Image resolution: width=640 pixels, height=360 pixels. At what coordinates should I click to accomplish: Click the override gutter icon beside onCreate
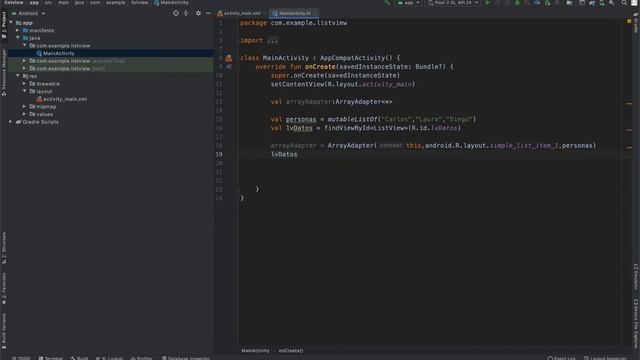point(229,67)
